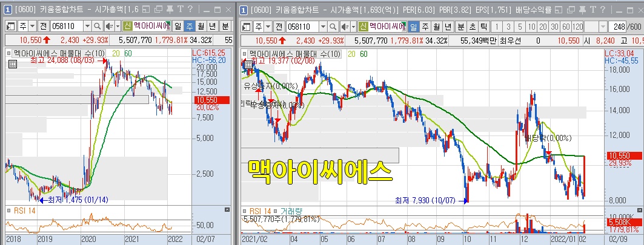The image size is (644, 245).
Task: Switch the right chart to minute (분) period
Action: (x=460, y=27)
